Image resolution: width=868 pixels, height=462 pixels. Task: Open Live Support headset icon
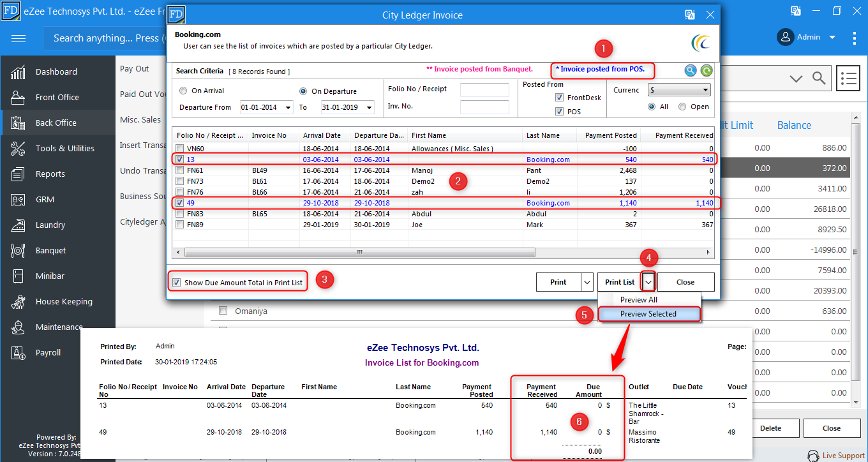coord(813,456)
